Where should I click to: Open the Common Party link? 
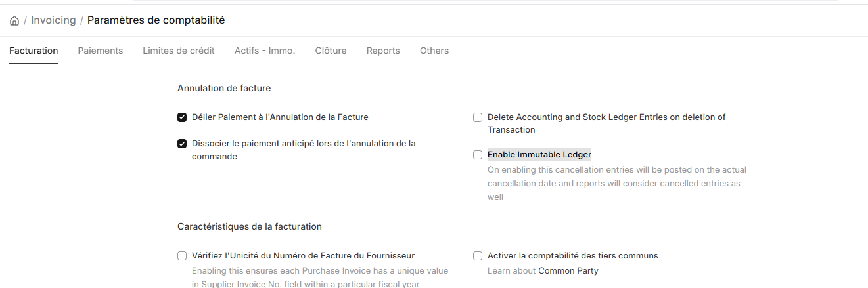(568, 270)
